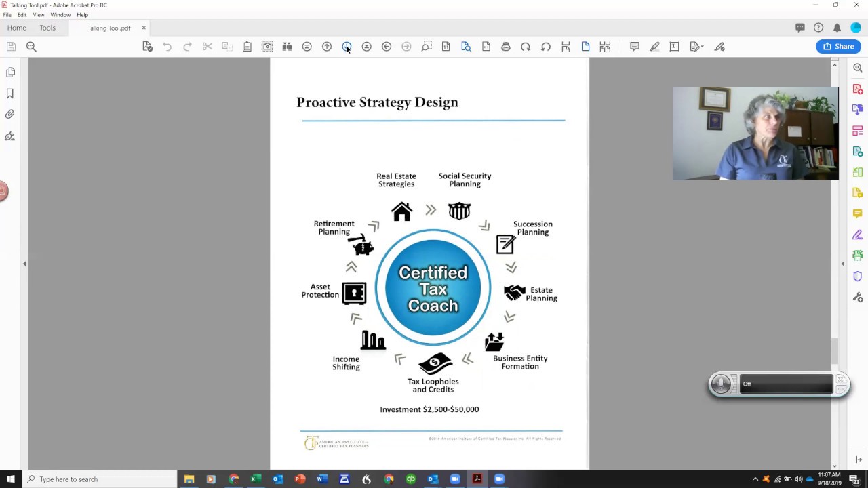
Task: Toggle the dictation microphone button
Action: (x=721, y=384)
